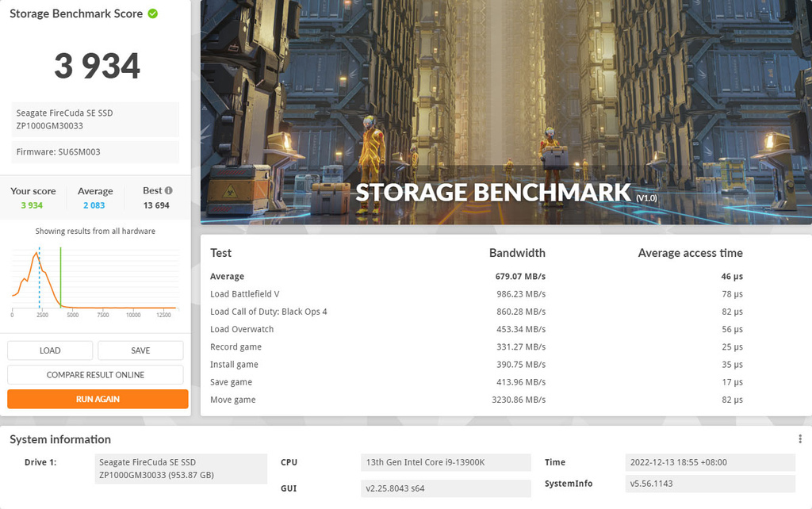Select the Drive 1 value with 953.87 GB
The width and height of the screenshot is (812, 509).
pos(181,469)
